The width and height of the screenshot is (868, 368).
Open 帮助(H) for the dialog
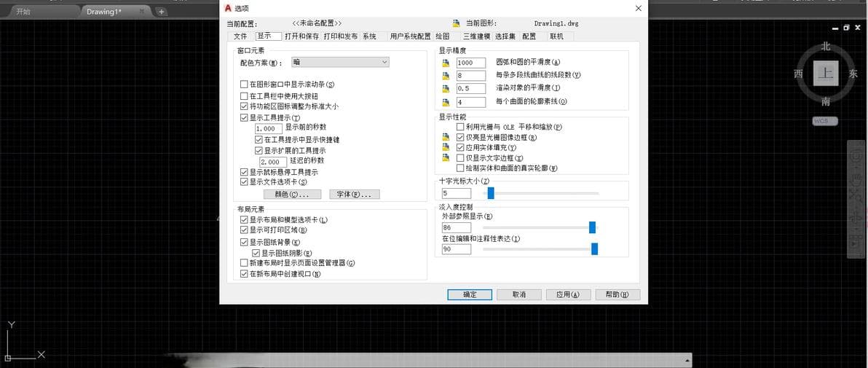618,295
